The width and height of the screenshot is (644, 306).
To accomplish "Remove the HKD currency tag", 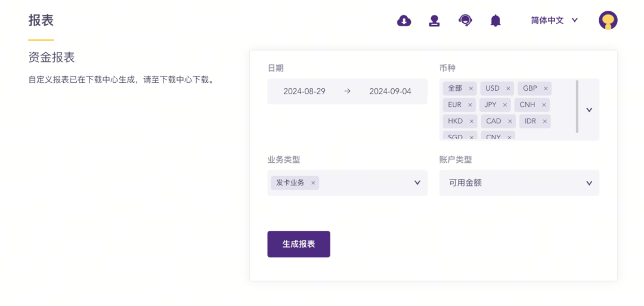I will (472, 121).
